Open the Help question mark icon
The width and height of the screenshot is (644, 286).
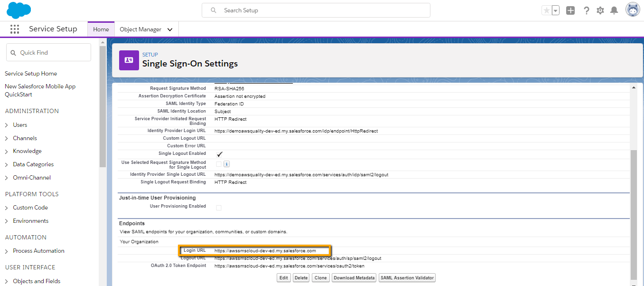587,10
